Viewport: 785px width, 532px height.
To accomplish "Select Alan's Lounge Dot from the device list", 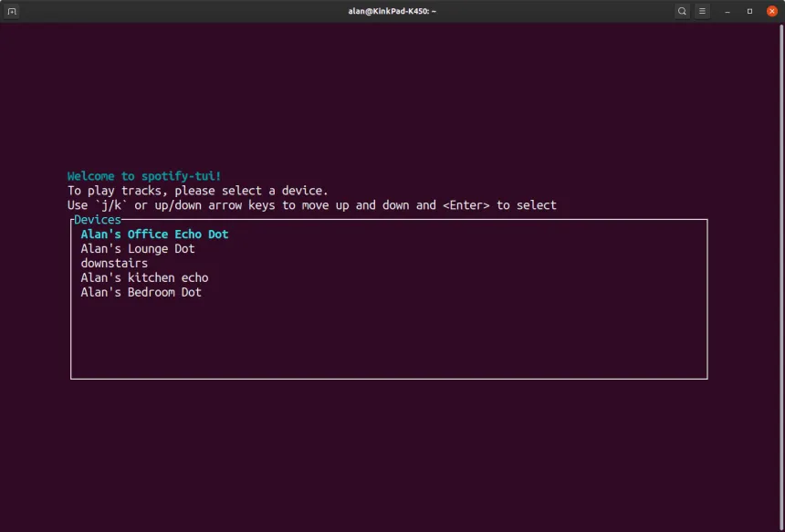I will coord(138,248).
